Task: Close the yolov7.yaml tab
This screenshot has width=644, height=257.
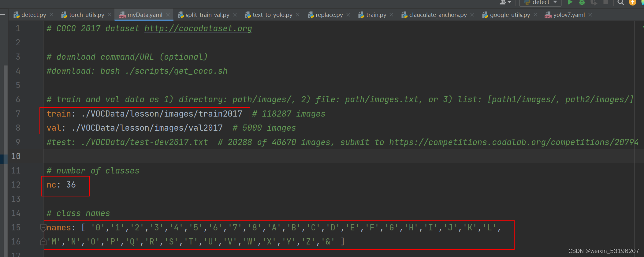Action: tap(590, 15)
